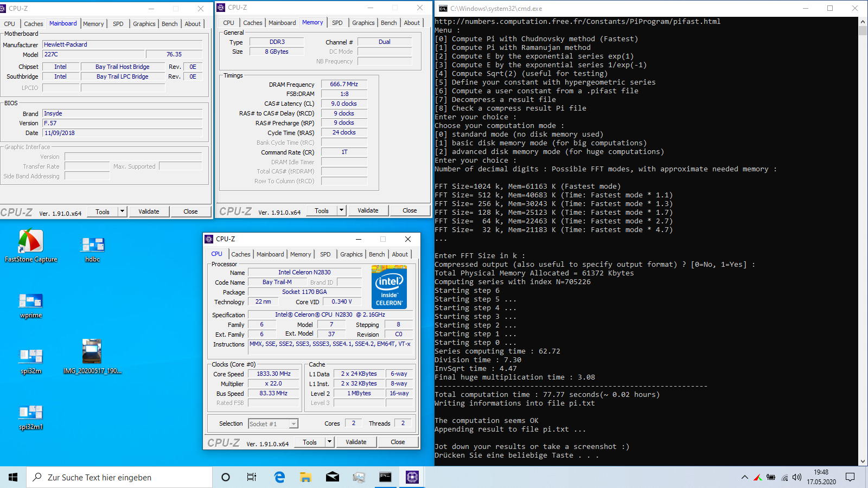Open About tab in bottom CPU-Z window
The image size is (868, 488).
400,254
